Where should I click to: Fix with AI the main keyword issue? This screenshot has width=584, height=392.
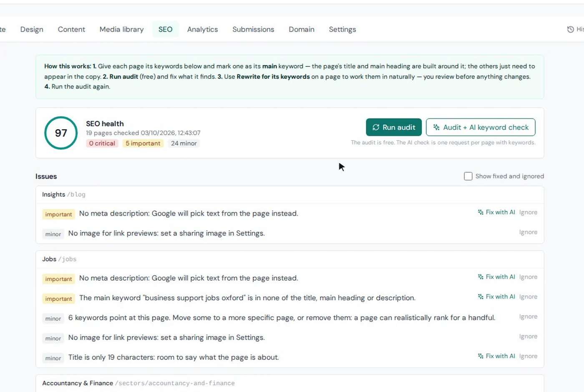click(x=496, y=297)
